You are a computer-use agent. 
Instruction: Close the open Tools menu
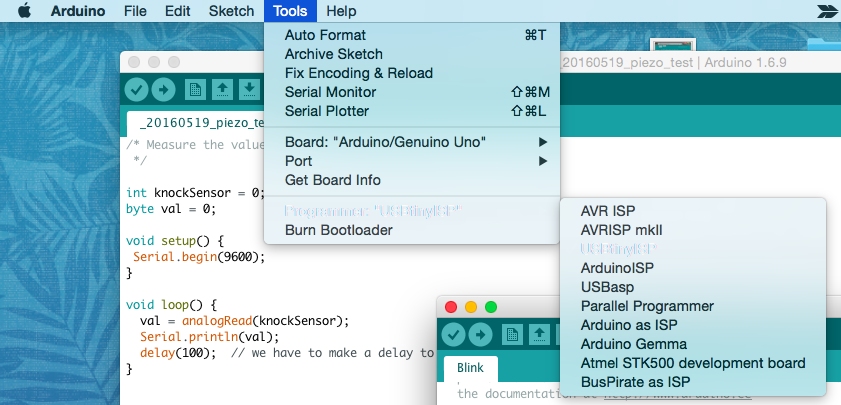tap(290, 11)
